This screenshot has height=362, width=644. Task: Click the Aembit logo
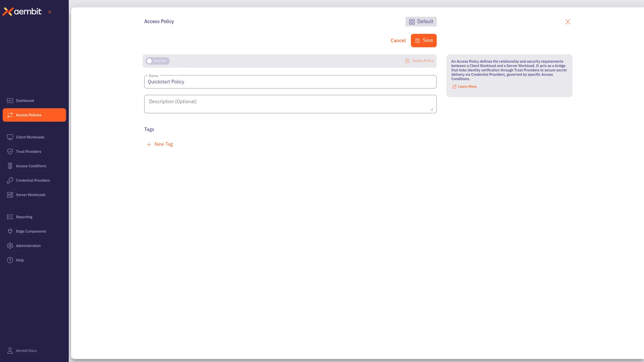22,12
